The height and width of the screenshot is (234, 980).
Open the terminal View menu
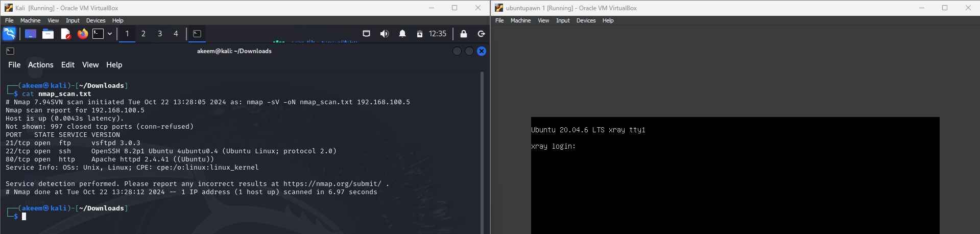click(x=90, y=65)
